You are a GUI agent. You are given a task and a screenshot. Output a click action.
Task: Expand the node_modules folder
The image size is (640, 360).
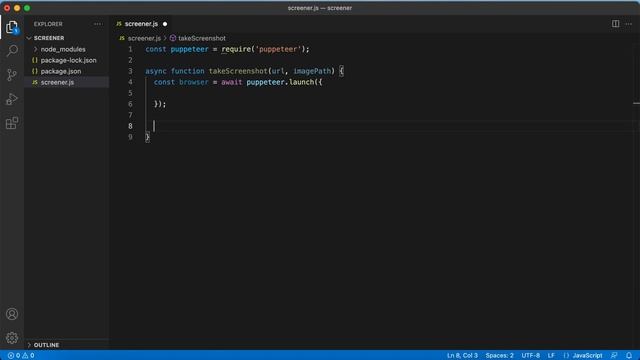36,49
